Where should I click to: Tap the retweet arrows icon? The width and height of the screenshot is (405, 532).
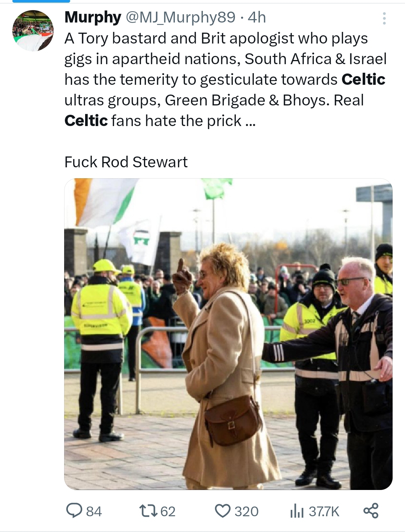tap(148, 511)
